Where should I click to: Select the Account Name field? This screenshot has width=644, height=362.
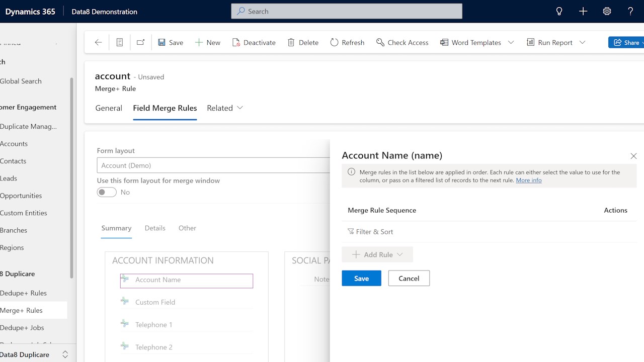[x=187, y=281]
